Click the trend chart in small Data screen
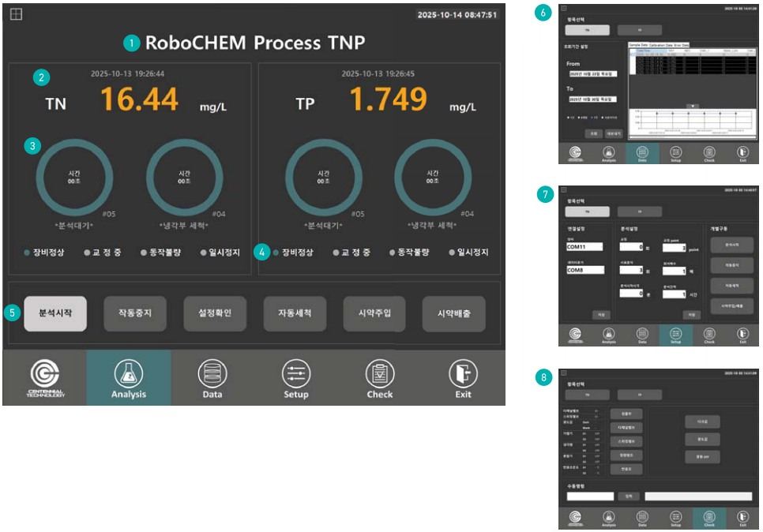Viewport: 763px width, 532px height. coord(691,123)
